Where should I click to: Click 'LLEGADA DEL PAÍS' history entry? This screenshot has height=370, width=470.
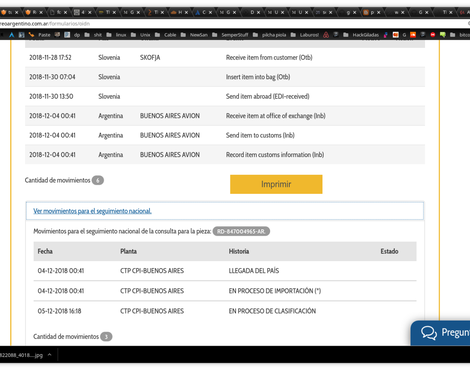(x=254, y=271)
